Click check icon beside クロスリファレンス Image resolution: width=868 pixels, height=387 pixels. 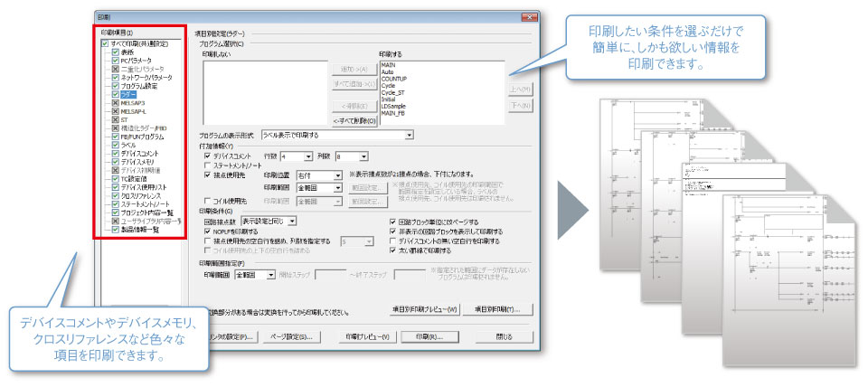pos(115,196)
